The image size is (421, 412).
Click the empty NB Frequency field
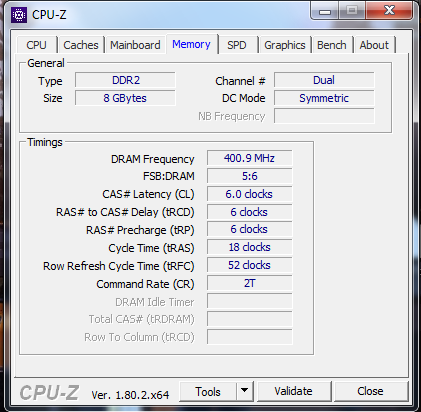(x=324, y=116)
